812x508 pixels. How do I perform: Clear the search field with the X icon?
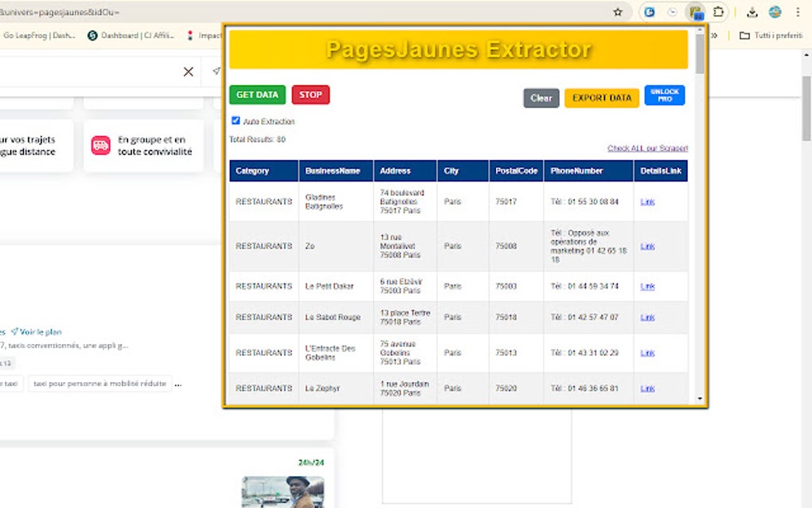pyautogui.click(x=188, y=72)
